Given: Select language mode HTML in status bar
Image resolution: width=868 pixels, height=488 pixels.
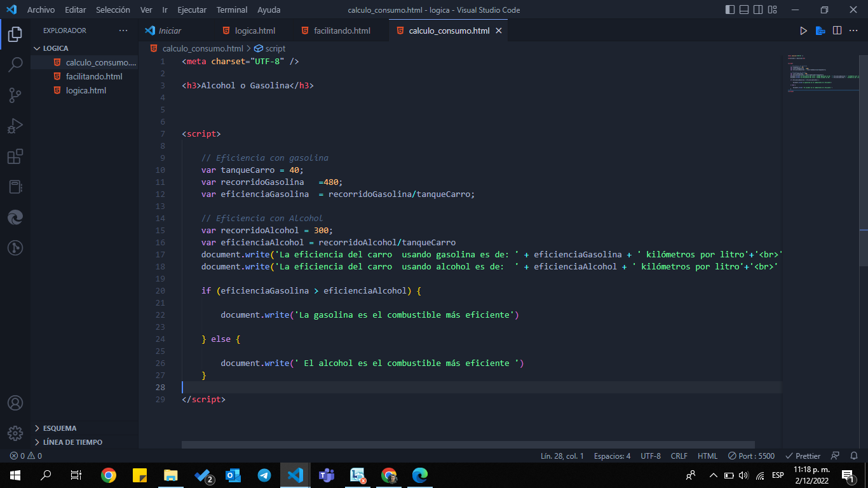Looking at the screenshot, I should [x=707, y=456].
